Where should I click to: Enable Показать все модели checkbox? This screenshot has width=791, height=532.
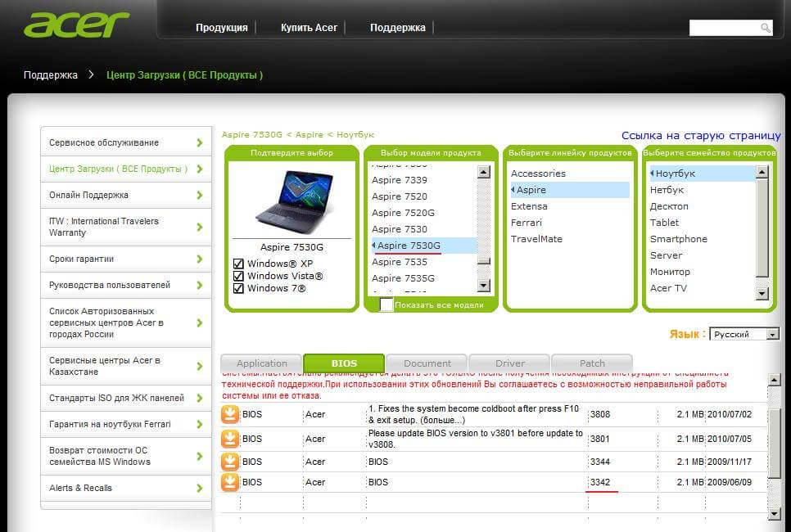coord(386,304)
